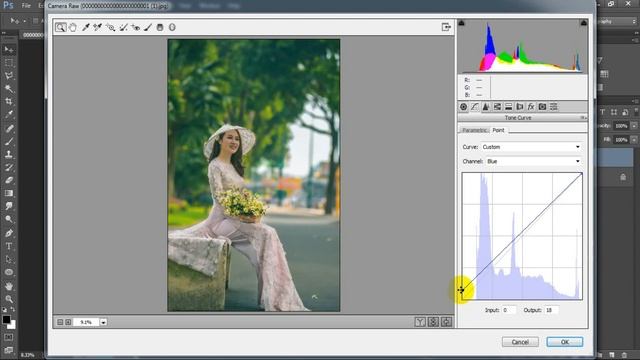Open the Tone Curve panel icon

pyautogui.click(x=474, y=107)
